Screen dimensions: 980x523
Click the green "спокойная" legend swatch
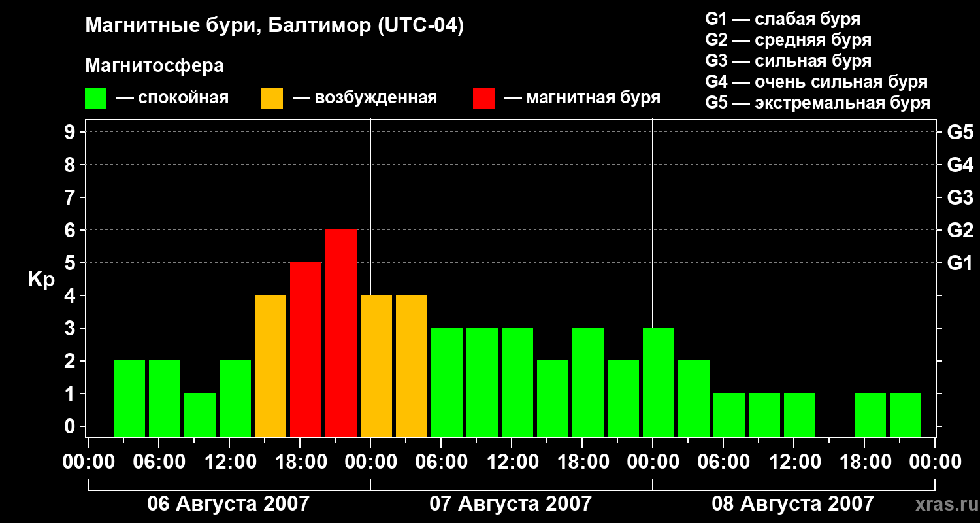click(95, 99)
